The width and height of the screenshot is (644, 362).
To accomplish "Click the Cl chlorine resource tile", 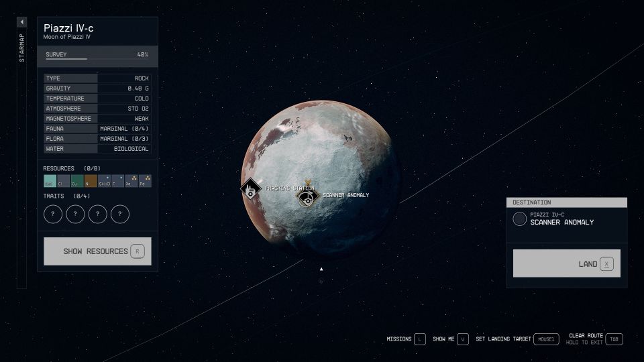I will click(64, 181).
